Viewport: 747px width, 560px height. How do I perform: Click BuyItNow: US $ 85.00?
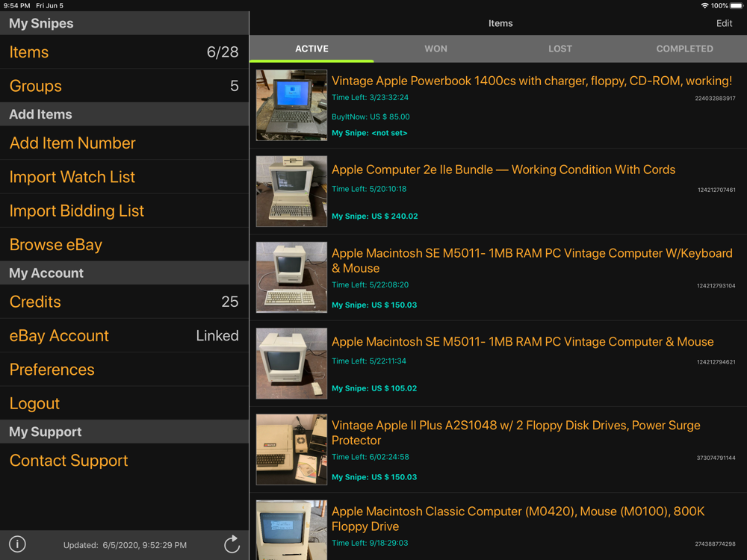(371, 116)
